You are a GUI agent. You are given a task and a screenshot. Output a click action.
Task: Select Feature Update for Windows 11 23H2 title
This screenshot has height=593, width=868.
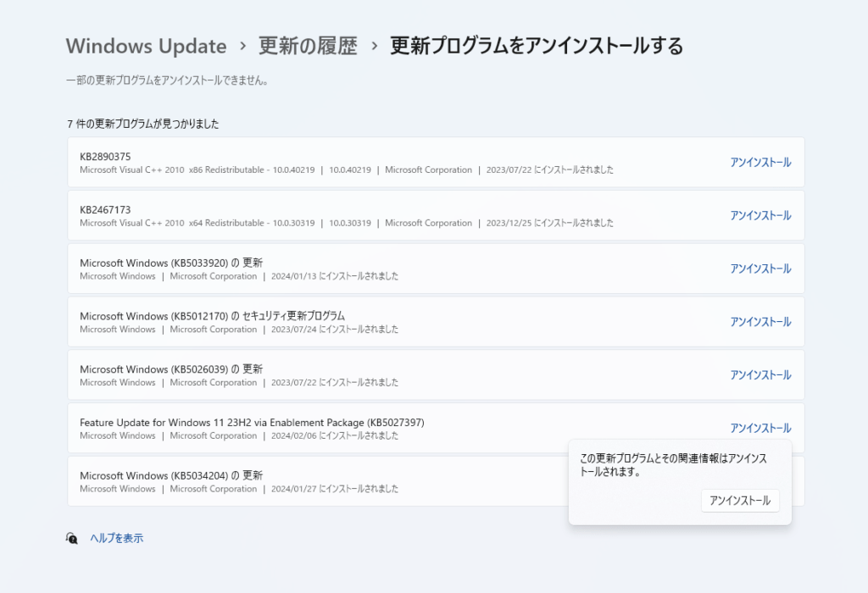coord(252,422)
